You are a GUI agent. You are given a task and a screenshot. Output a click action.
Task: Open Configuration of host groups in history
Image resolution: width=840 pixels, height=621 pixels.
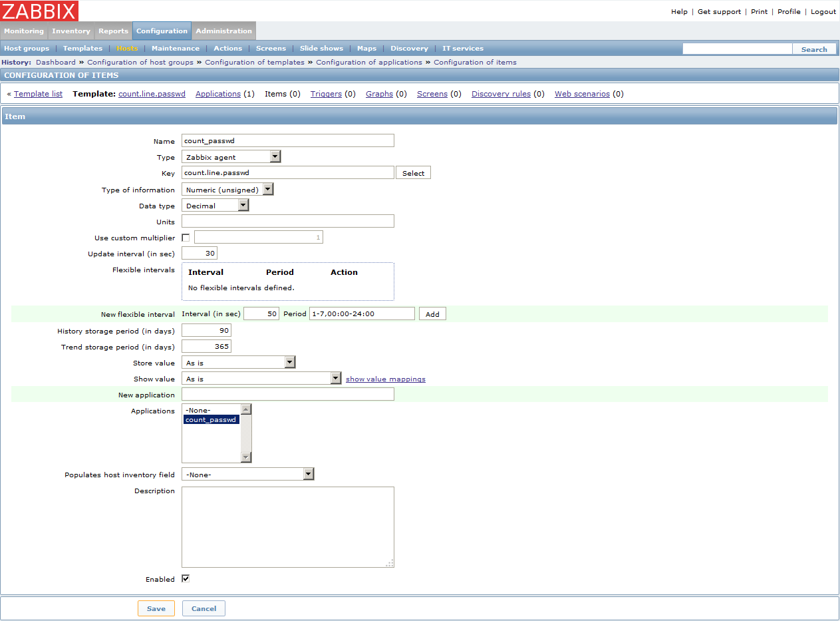point(140,62)
